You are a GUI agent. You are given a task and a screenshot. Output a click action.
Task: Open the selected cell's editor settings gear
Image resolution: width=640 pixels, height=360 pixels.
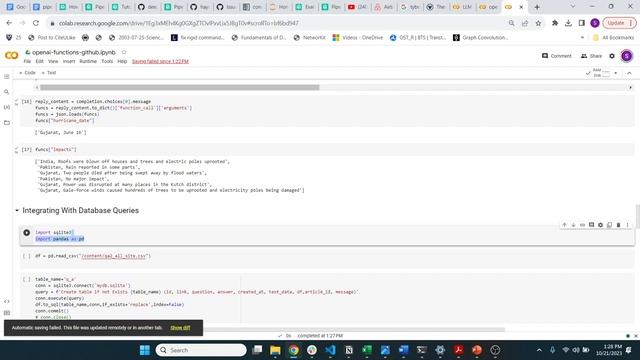(600, 225)
